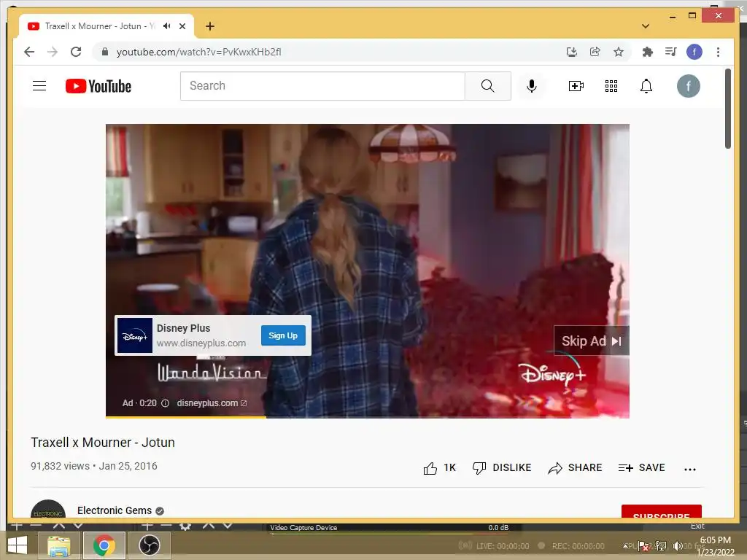The height and width of the screenshot is (560, 747).
Task: Open Electronic Gems channel avatar
Action: click(48, 509)
